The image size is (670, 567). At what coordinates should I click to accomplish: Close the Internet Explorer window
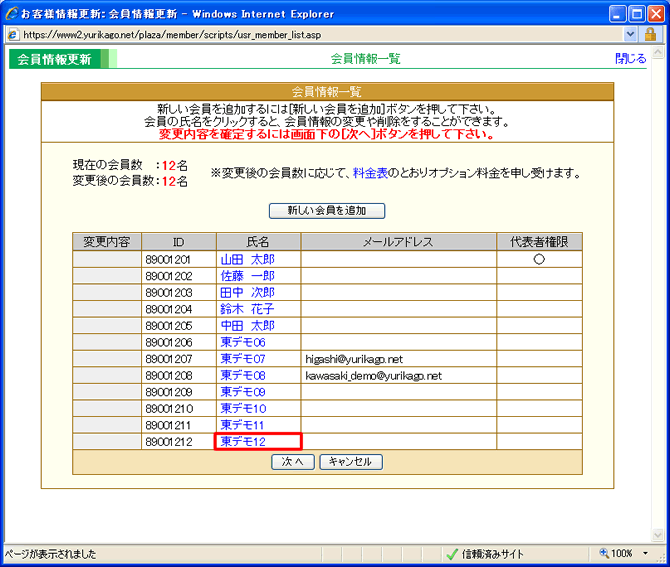(656, 14)
